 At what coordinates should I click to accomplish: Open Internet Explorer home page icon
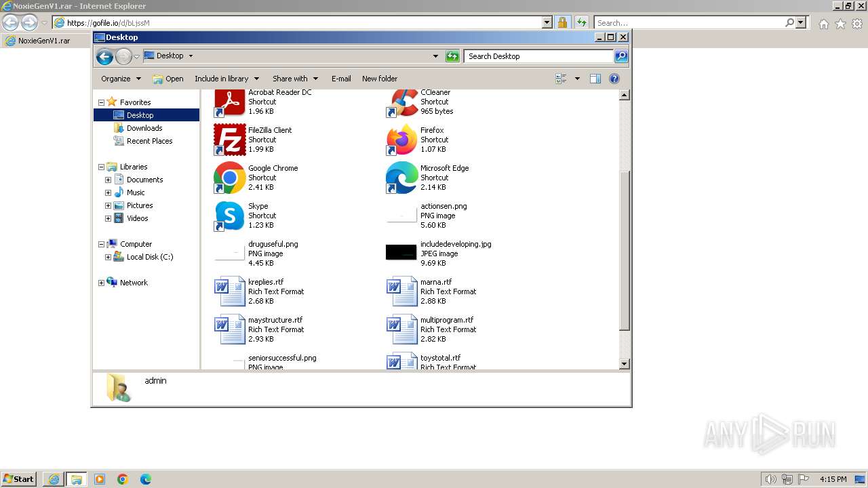[x=823, y=24]
